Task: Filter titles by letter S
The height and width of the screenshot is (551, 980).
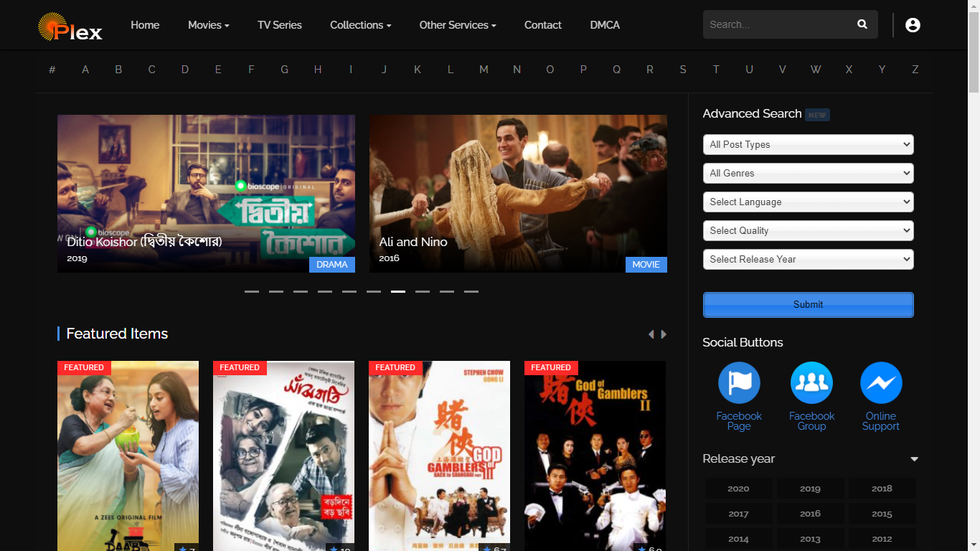Action: [683, 70]
